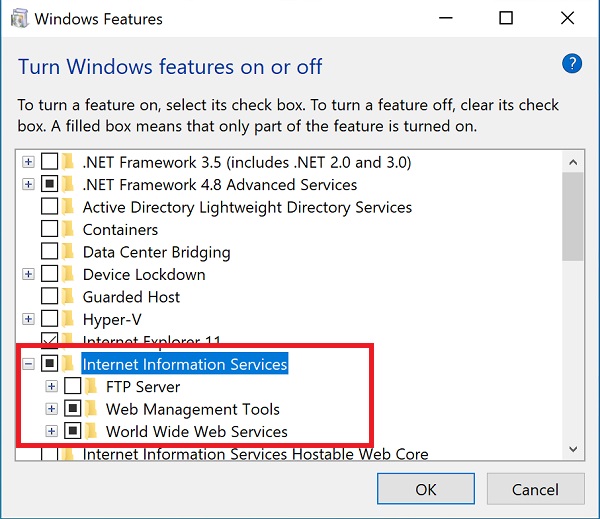Check Active Directory Lightweight Directory Services box
Screen dimensions: 600x519
49,207
